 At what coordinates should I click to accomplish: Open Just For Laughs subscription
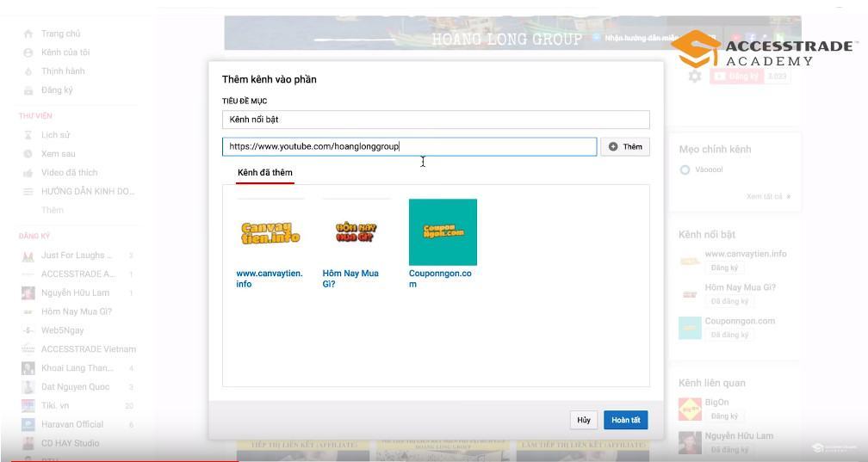coord(77,256)
